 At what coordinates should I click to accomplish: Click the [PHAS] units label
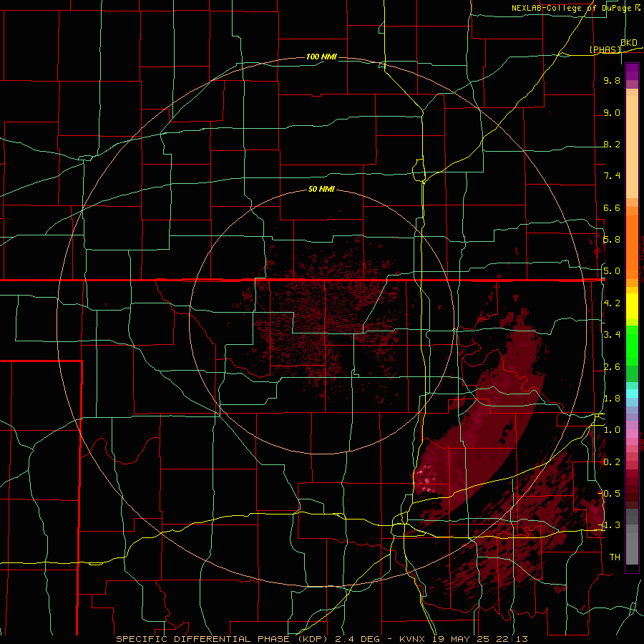(x=605, y=49)
